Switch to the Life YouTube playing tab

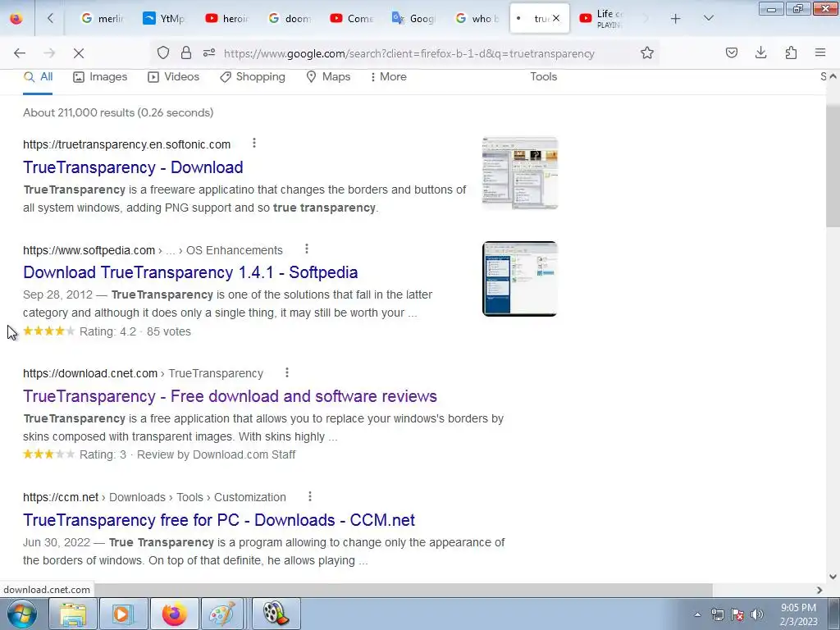pos(603,18)
